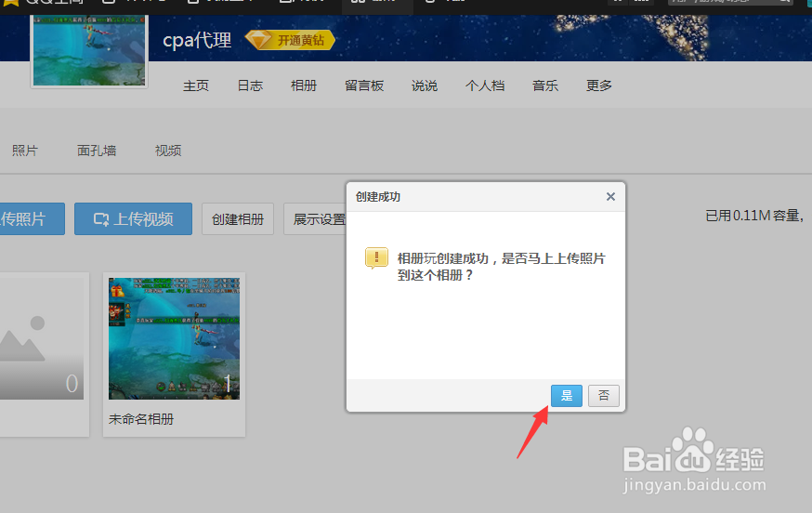
Task: Click the 已用0.11M容量 storage text
Action: coord(753,216)
